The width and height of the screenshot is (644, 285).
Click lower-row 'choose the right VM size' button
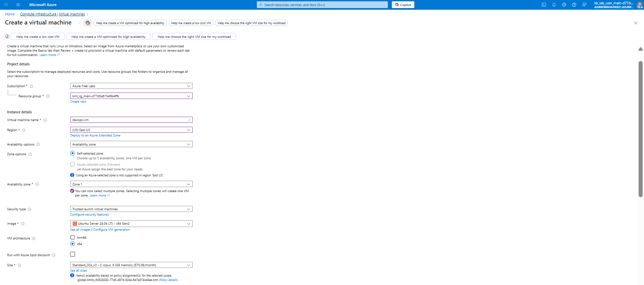coord(194,37)
